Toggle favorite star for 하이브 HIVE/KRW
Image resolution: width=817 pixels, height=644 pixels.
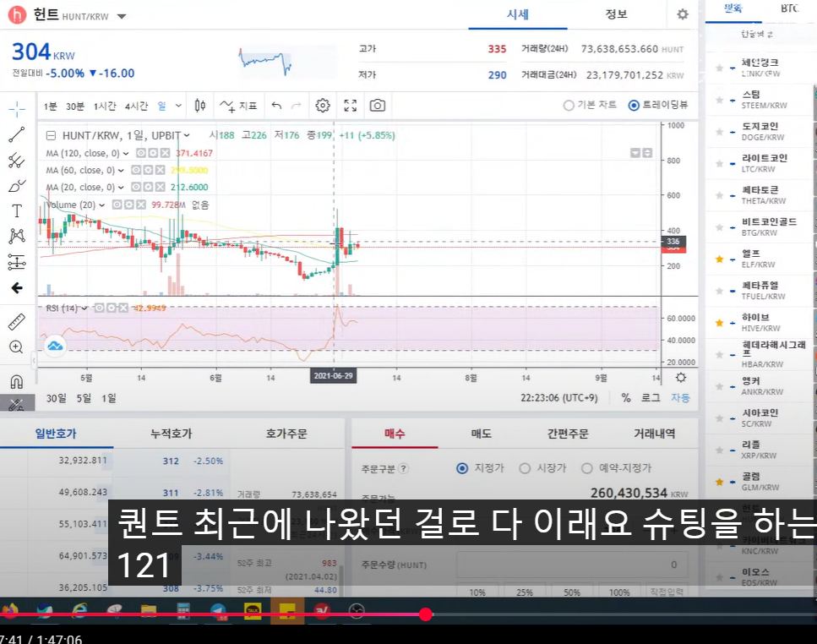tap(720, 323)
